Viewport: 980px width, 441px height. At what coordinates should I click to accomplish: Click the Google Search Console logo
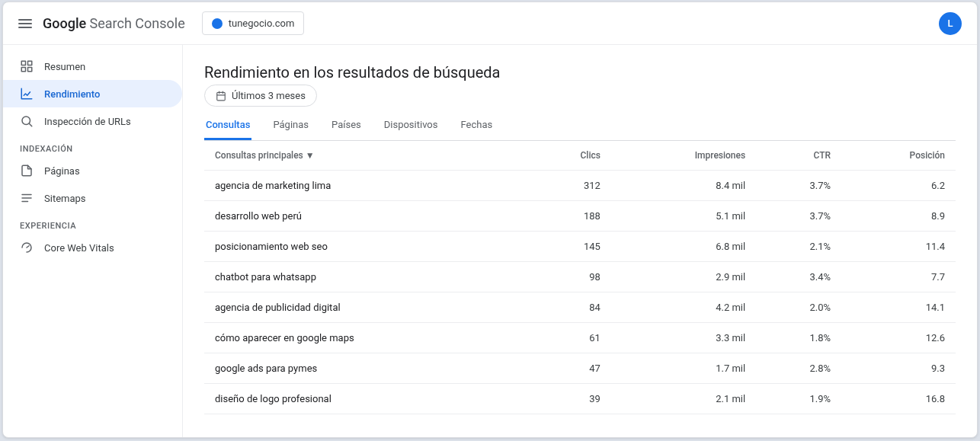pos(114,24)
